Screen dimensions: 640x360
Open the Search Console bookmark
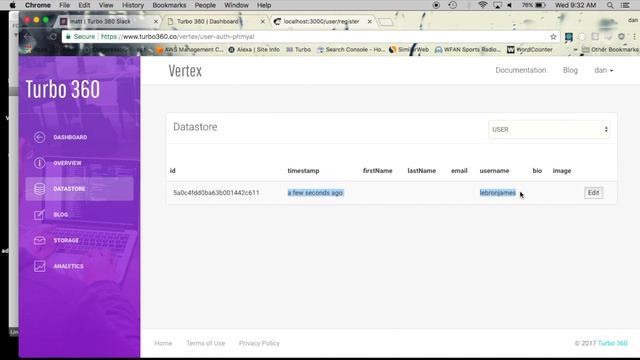pyautogui.click(x=351, y=49)
